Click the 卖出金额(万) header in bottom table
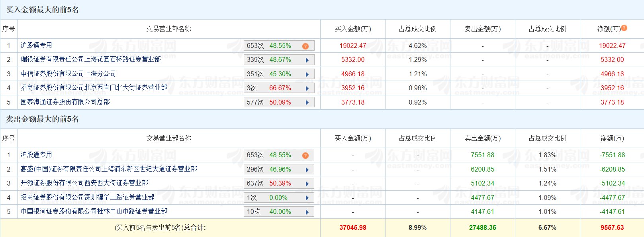644x237 pixels. [482, 138]
